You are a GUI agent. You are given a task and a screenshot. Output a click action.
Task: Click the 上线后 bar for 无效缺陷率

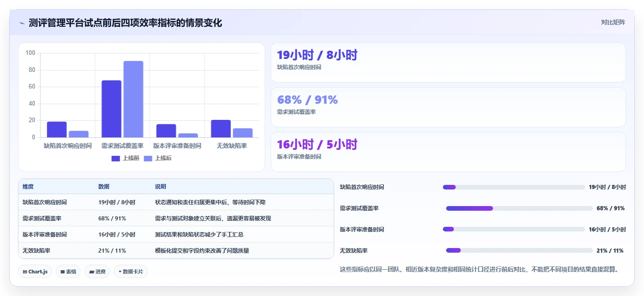243,133
